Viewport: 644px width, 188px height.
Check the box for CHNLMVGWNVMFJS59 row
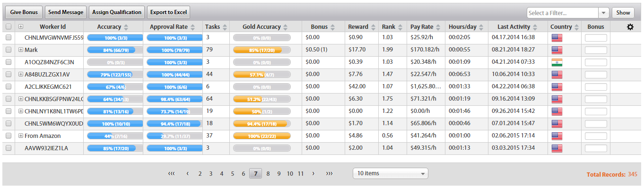(x=9, y=37)
